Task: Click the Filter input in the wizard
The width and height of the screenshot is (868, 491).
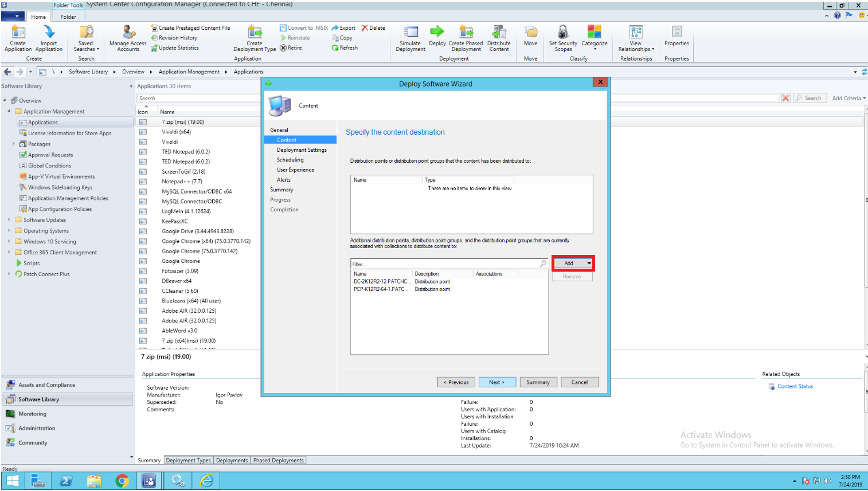Action: point(441,263)
